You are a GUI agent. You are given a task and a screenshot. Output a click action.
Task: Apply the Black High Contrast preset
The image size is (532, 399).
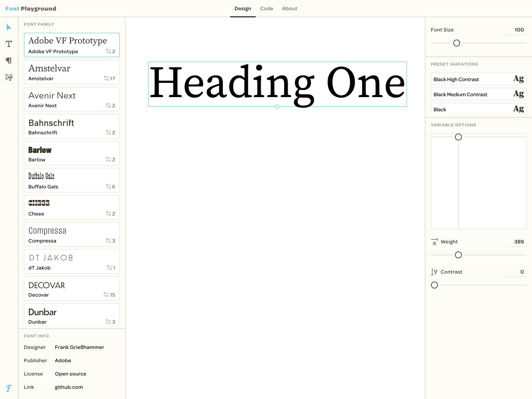point(479,79)
